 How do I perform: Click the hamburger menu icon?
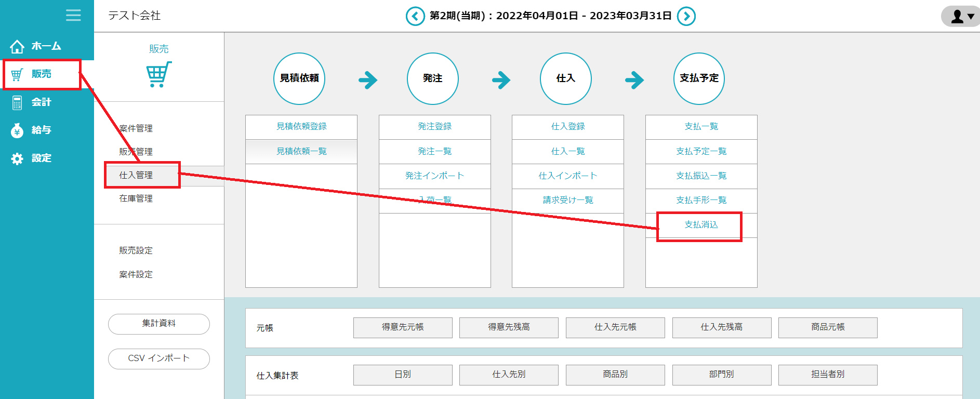tap(73, 15)
